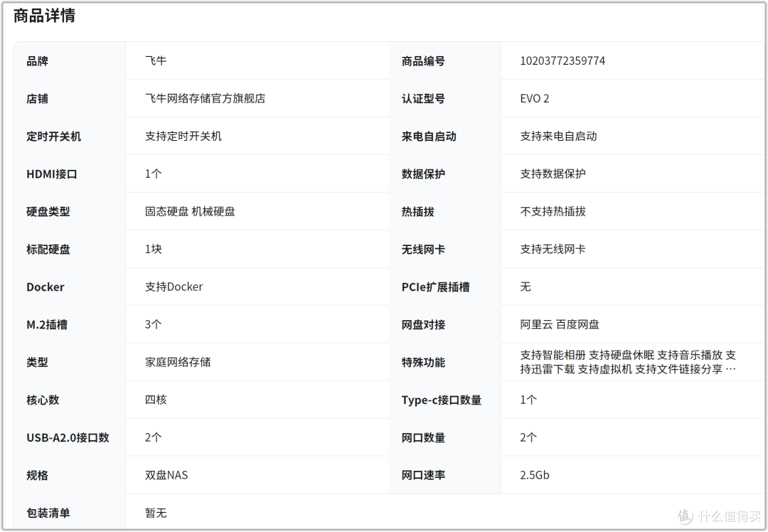This screenshot has width=768, height=532.
Task: Select the 核心数 value 四核
Action: (x=156, y=400)
